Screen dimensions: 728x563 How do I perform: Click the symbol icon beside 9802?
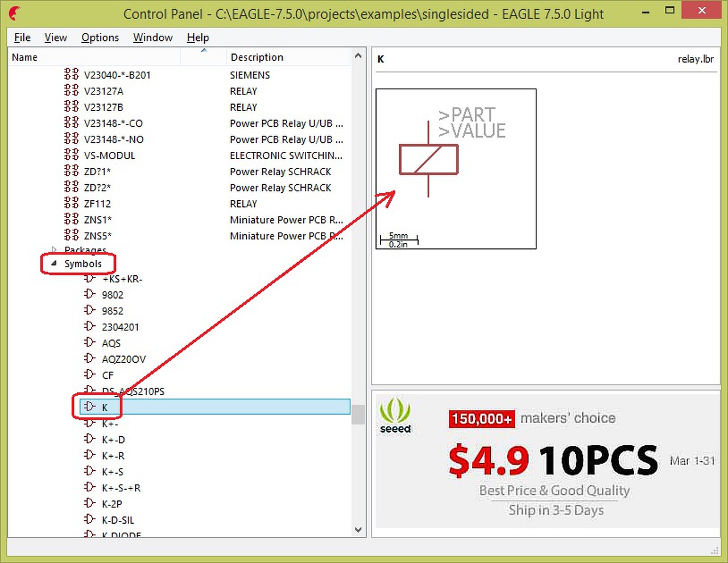point(89,294)
